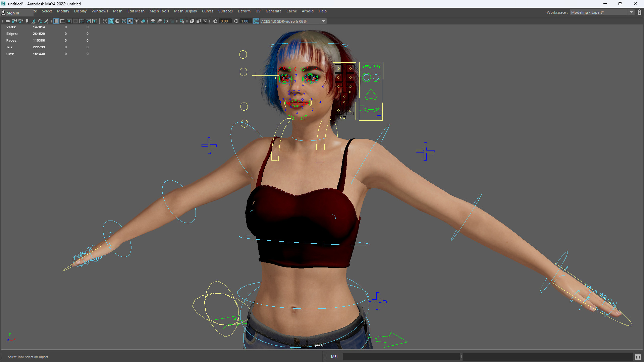Click the Maya application logo icon
Screen dimensions: 644x362
[x=3, y=4]
